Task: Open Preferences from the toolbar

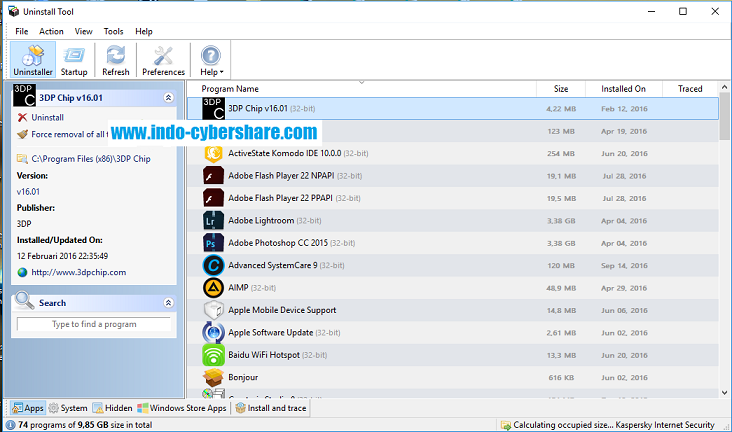Action: point(163,60)
